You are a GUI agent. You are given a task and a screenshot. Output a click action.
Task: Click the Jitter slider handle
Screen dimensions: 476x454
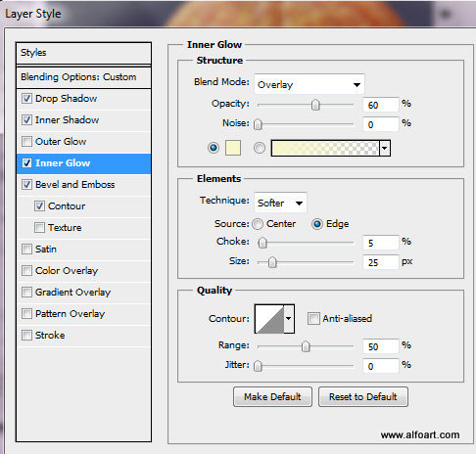click(258, 366)
